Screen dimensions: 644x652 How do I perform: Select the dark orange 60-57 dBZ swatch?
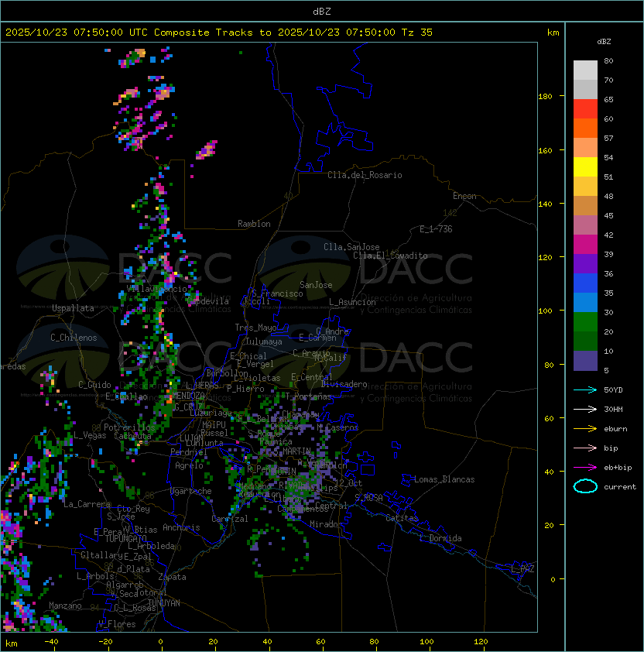pyautogui.click(x=585, y=128)
